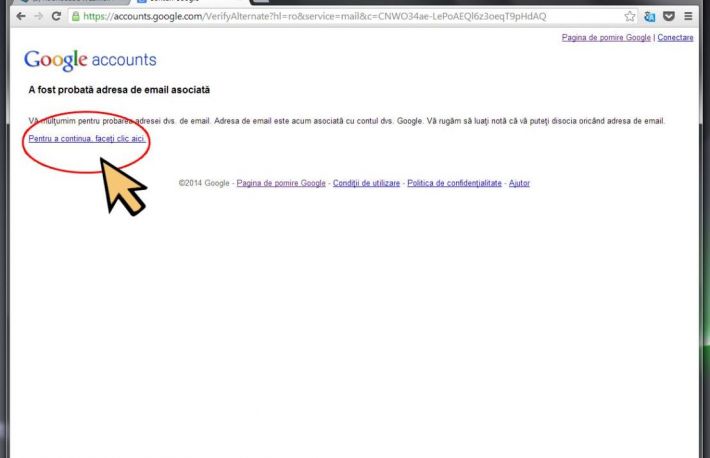Open 'Pagina de pornire Google' top-right link
The image size is (710, 458).
(606, 37)
